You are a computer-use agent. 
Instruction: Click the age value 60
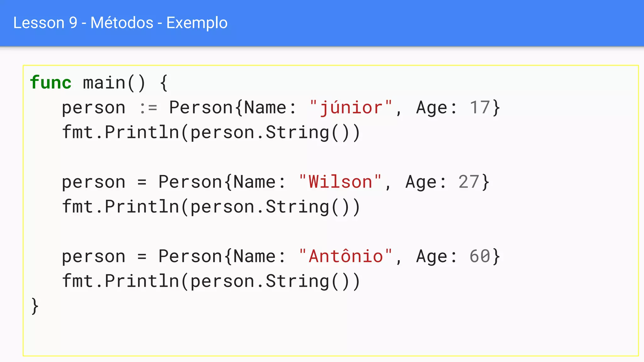(480, 256)
